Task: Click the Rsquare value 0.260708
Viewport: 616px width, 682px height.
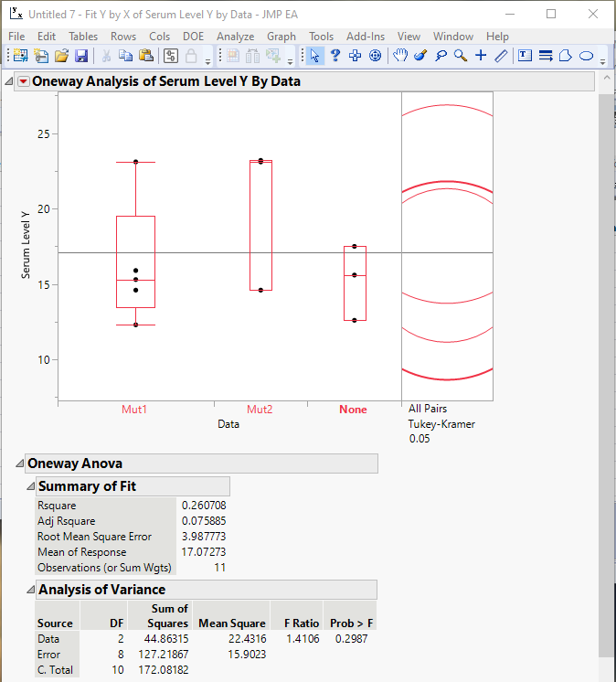Action: [204, 506]
